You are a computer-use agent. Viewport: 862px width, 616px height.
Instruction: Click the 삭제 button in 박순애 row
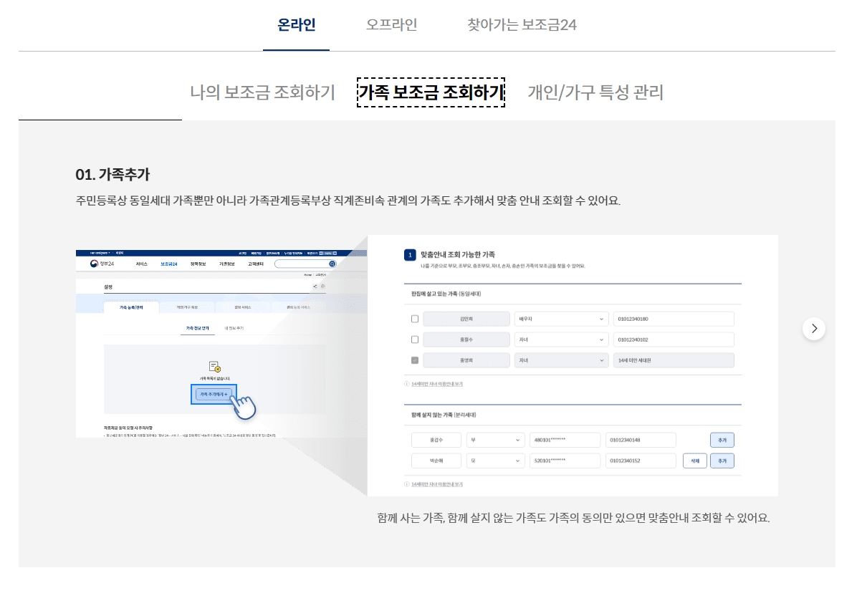[695, 461]
